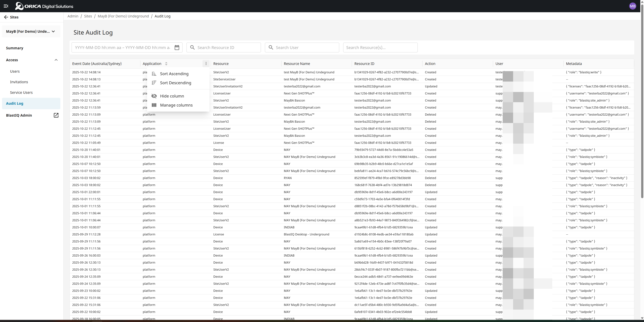Choose Hide column from the menu
The height and width of the screenshot is (322, 644).
tap(178, 96)
